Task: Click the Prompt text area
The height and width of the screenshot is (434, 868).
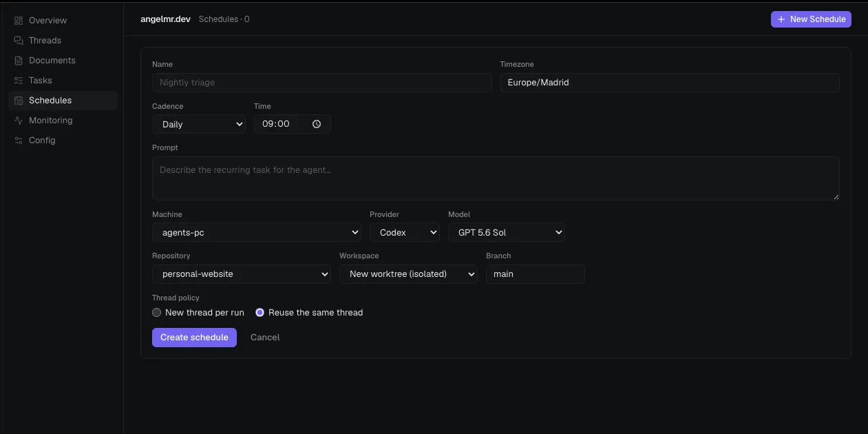Action: pyautogui.click(x=496, y=178)
